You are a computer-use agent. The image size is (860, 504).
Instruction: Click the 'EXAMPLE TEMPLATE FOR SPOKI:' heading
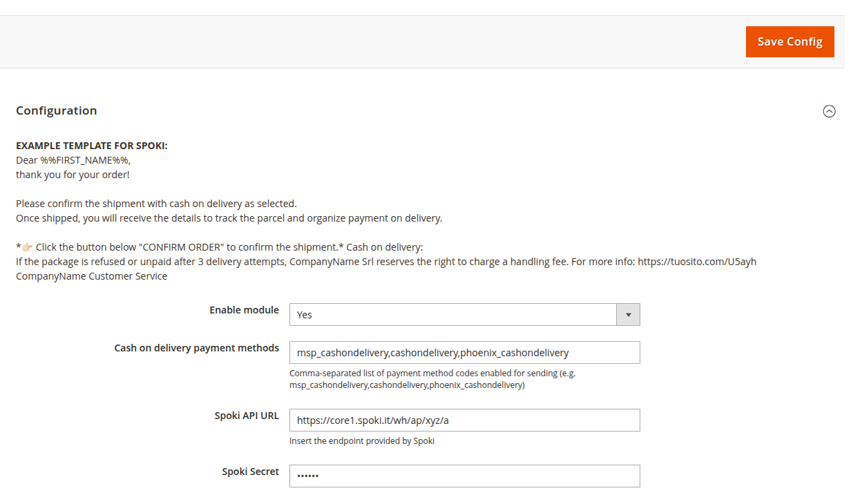pyautogui.click(x=92, y=146)
